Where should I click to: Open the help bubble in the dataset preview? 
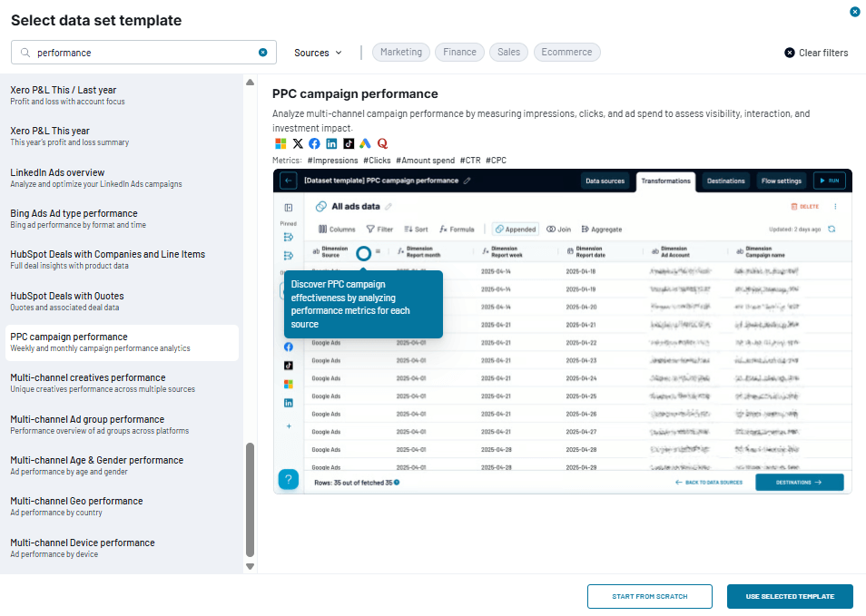tap(289, 478)
